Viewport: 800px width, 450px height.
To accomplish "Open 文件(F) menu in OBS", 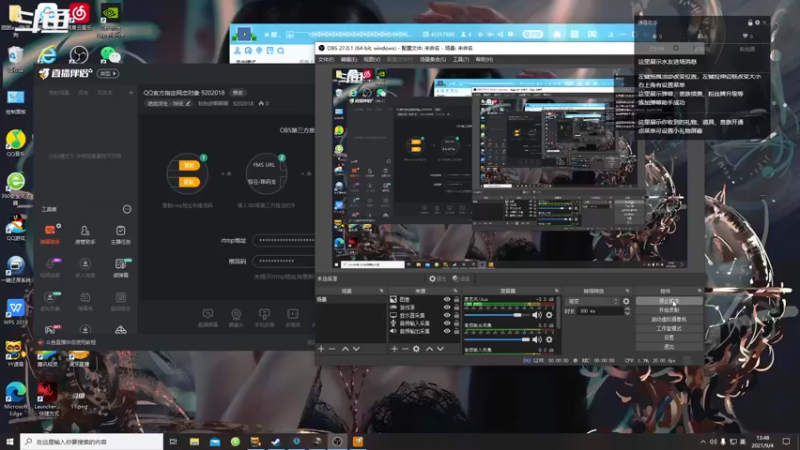I will click(326, 60).
